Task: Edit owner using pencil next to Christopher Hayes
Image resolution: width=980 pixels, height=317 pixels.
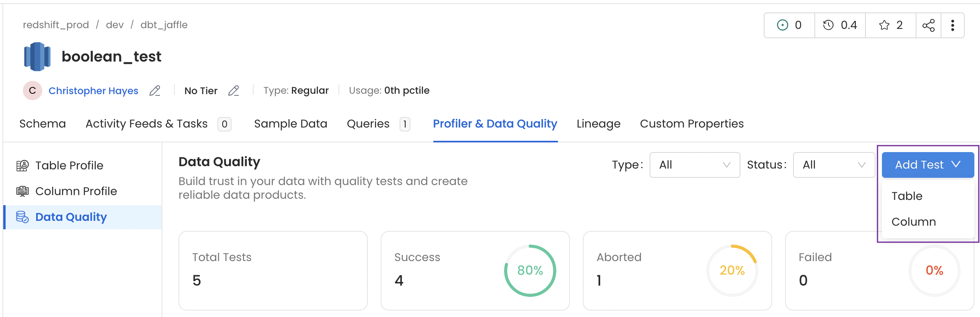Action: point(155,91)
